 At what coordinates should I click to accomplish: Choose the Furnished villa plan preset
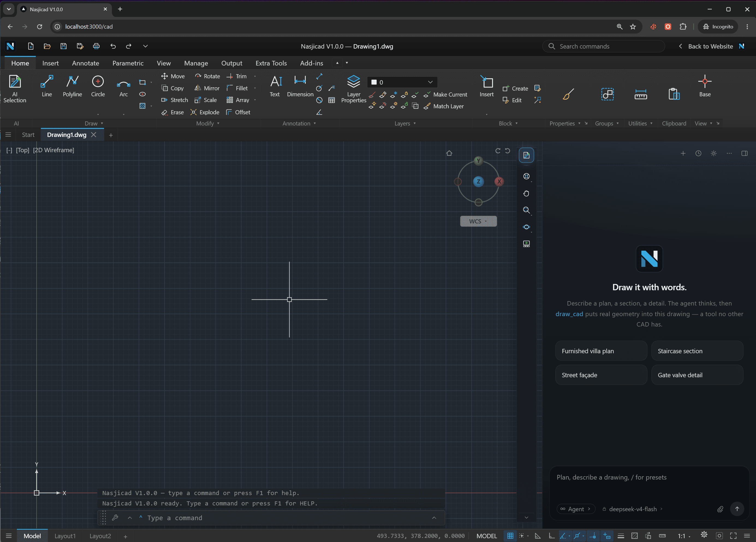coord(601,351)
